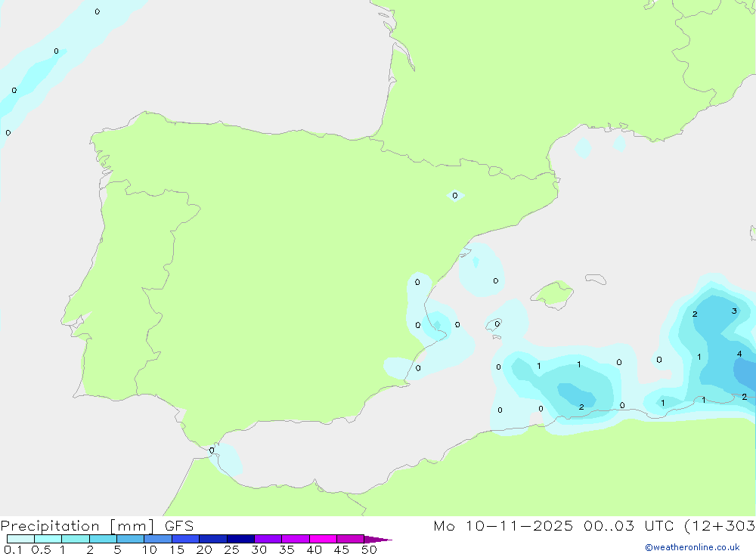This screenshot has height=554, width=756.
Task: Click the 2–5 mm legend color swatch
Action: tap(103, 539)
